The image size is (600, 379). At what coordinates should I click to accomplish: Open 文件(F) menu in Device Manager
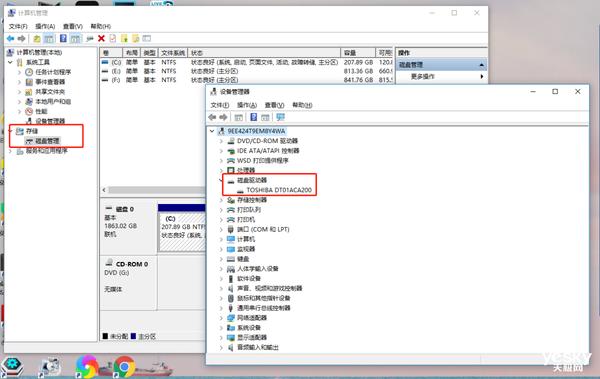[x=220, y=105]
